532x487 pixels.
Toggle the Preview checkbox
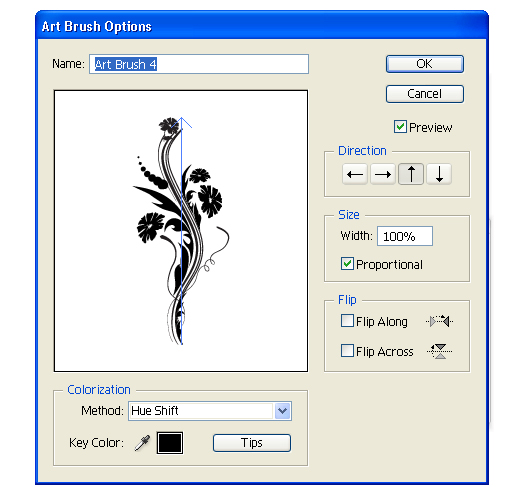400,127
